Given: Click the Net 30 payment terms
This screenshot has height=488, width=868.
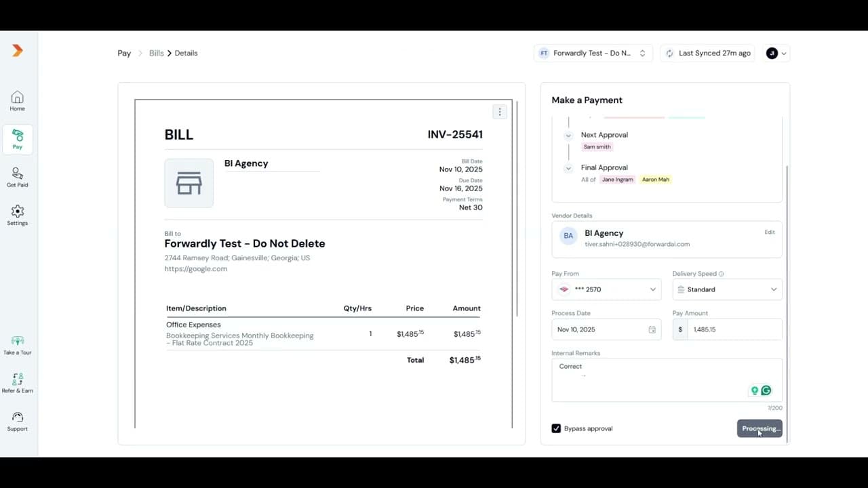Looking at the screenshot, I should pyautogui.click(x=471, y=207).
